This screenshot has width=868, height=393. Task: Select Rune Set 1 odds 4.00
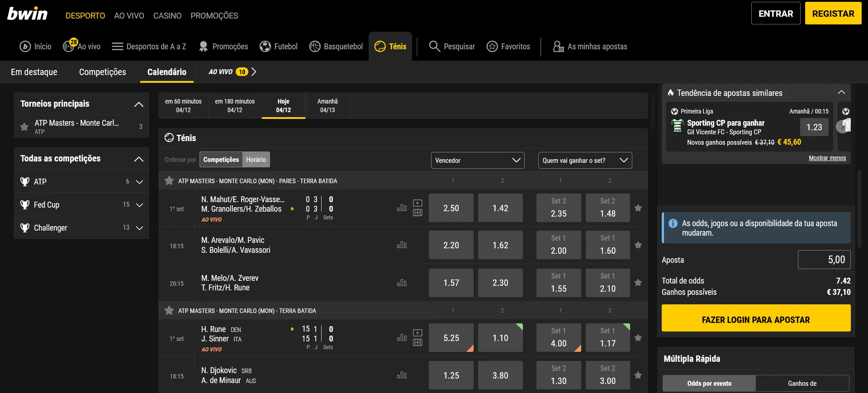point(559,338)
